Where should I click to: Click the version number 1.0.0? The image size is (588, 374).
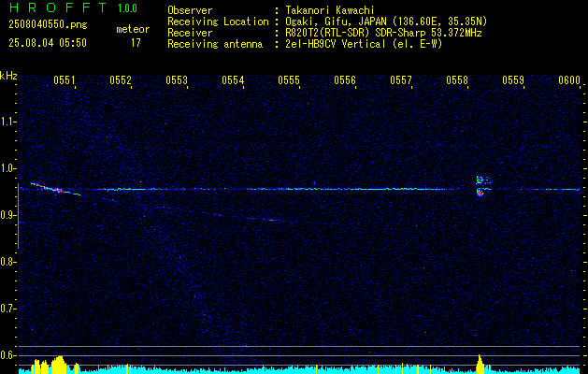point(127,8)
